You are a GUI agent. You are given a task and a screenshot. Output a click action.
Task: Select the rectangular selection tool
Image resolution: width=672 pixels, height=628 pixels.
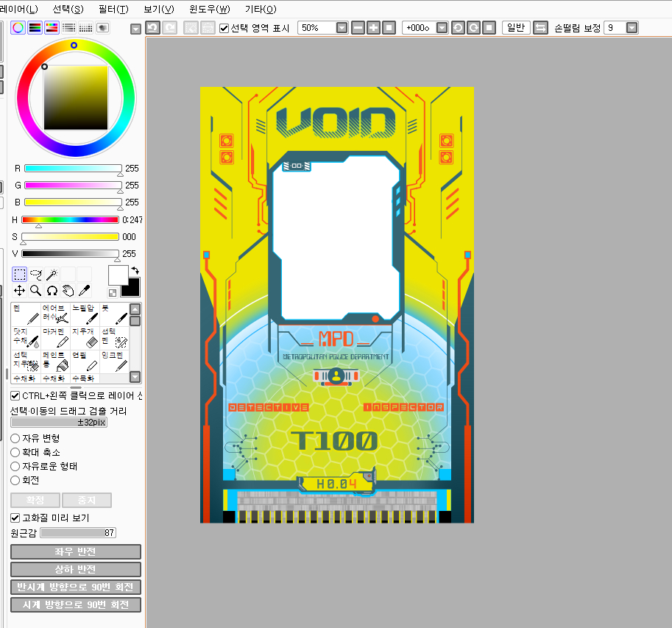click(x=19, y=275)
